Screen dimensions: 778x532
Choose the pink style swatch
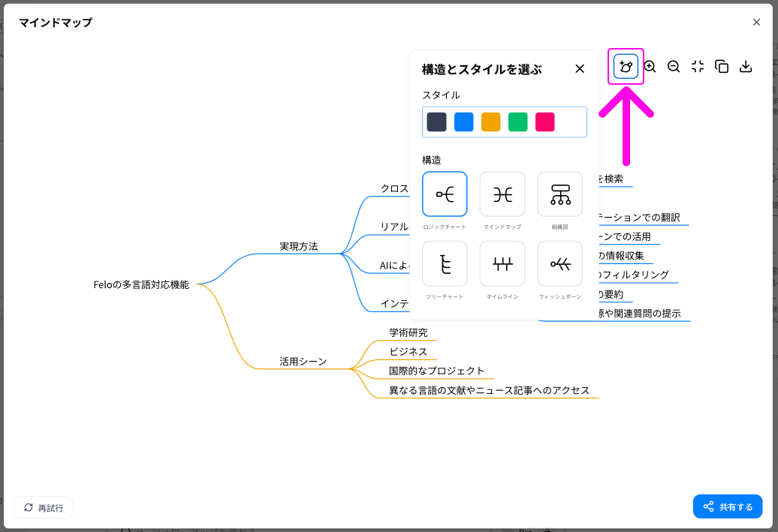pyautogui.click(x=544, y=122)
